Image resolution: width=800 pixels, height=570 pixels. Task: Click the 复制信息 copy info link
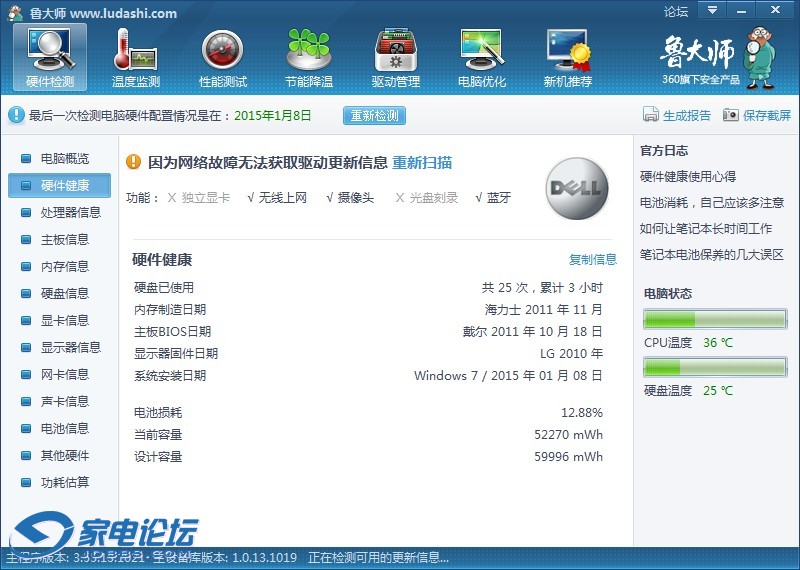click(x=593, y=259)
